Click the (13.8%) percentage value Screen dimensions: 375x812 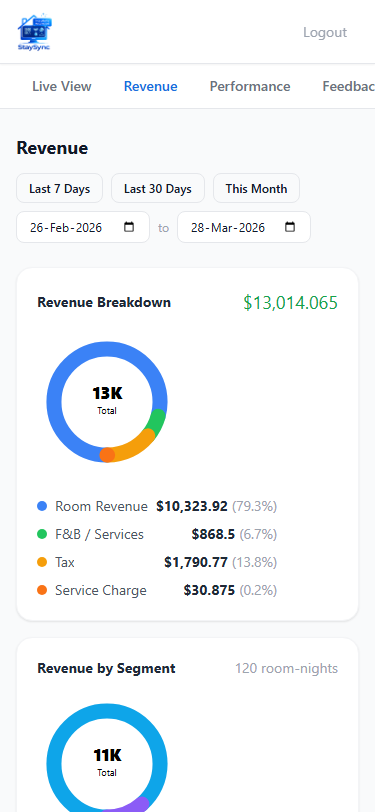click(254, 562)
